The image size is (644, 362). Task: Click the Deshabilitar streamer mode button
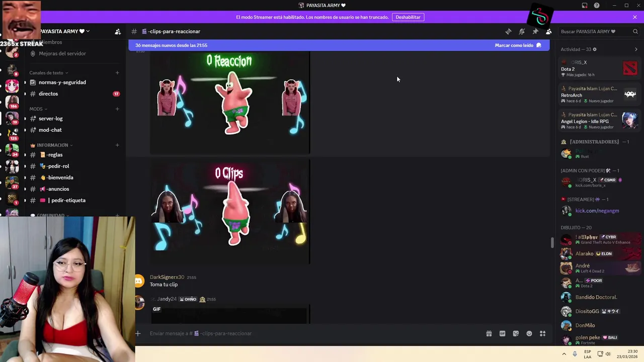tap(408, 17)
